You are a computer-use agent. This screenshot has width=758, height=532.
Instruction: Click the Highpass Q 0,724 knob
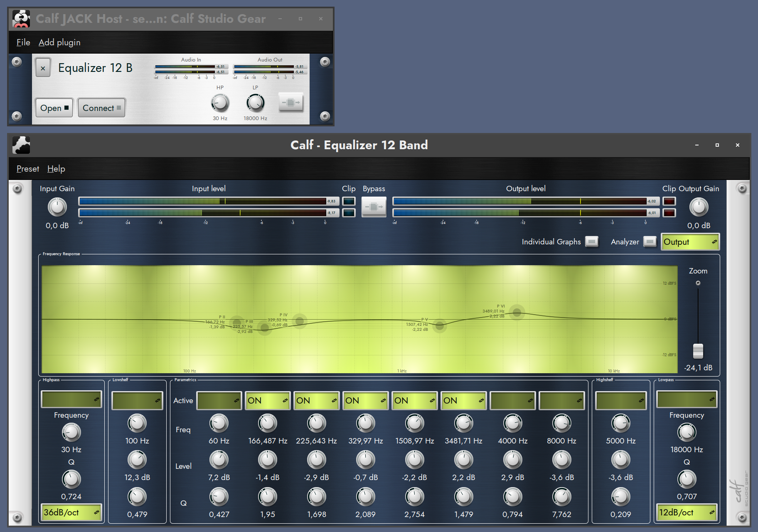tap(71, 479)
